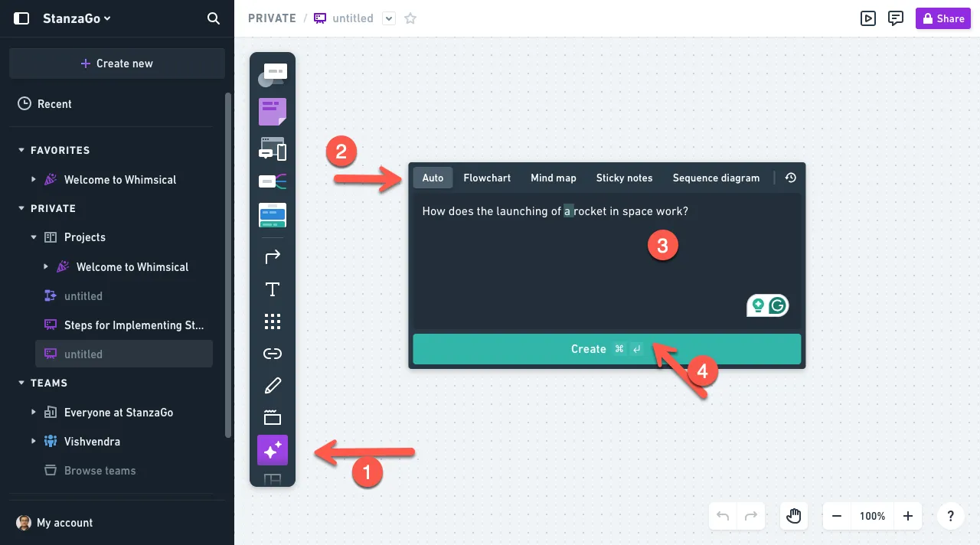
Task: Click the 100% zoom level
Action: tap(872, 516)
